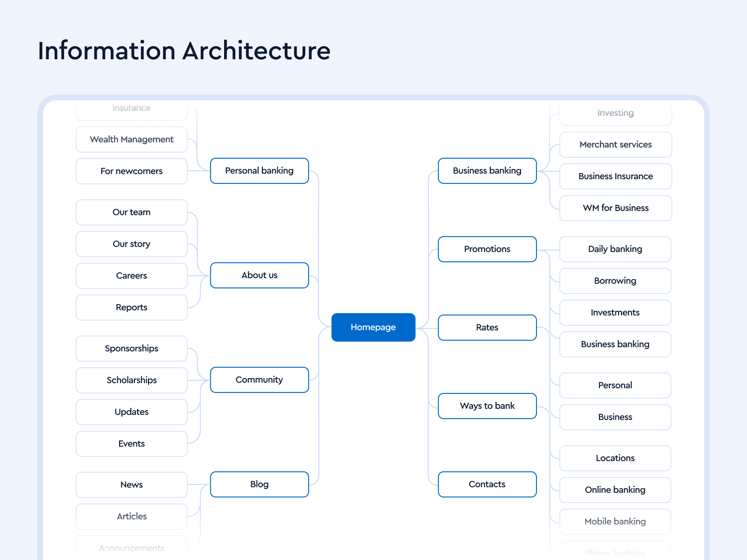
Task: Click the Scholarships box
Action: (x=131, y=380)
